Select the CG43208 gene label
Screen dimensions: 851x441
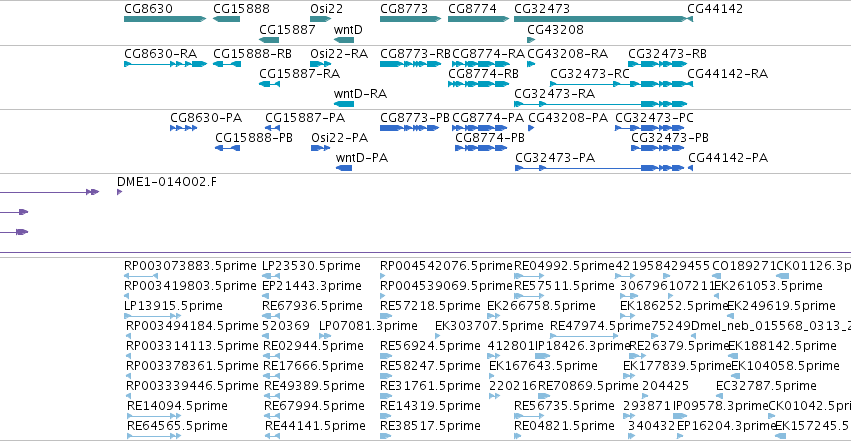(x=555, y=29)
